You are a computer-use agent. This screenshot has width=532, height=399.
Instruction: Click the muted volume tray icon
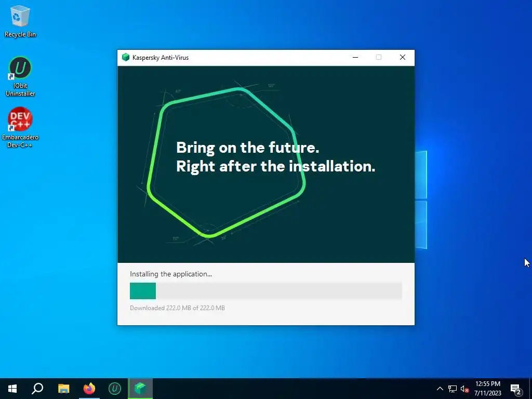click(464, 389)
